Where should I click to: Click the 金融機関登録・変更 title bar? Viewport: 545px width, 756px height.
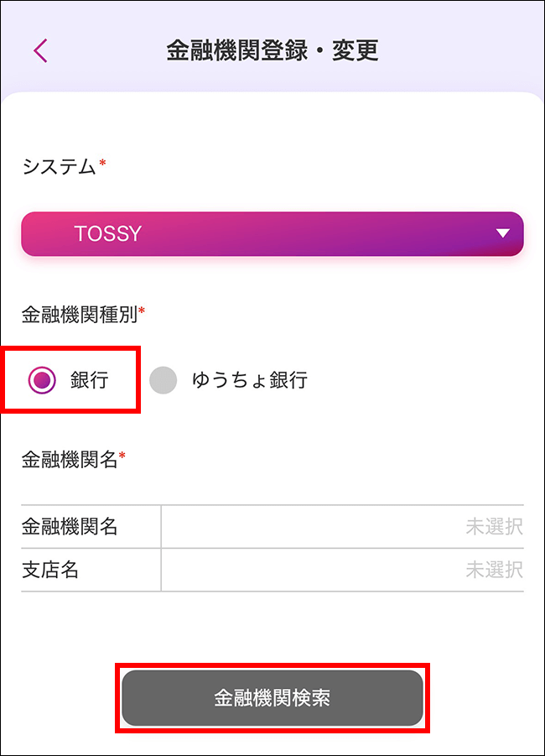(x=272, y=50)
